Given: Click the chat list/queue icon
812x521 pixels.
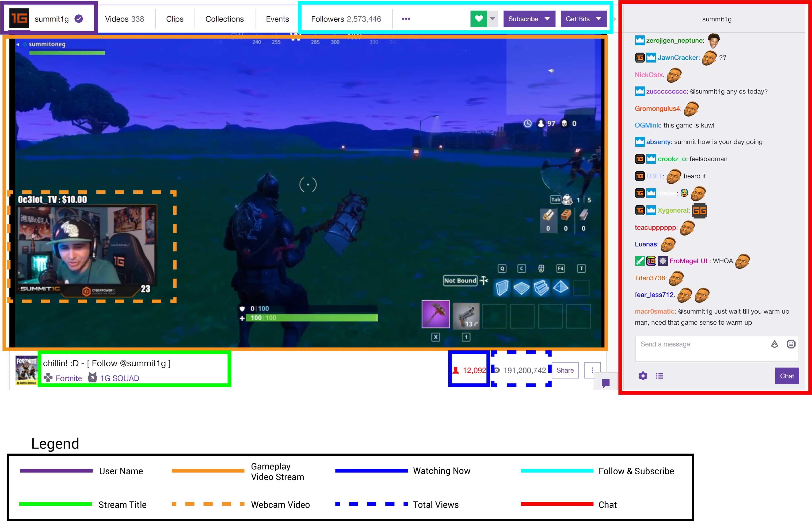Looking at the screenshot, I should point(659,375).
